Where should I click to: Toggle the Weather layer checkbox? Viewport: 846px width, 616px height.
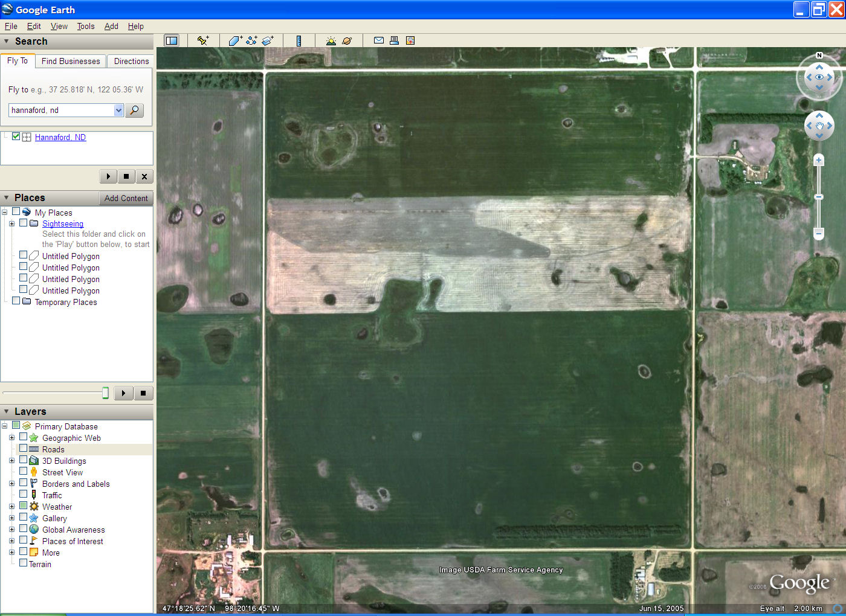[x=24, y=505]
